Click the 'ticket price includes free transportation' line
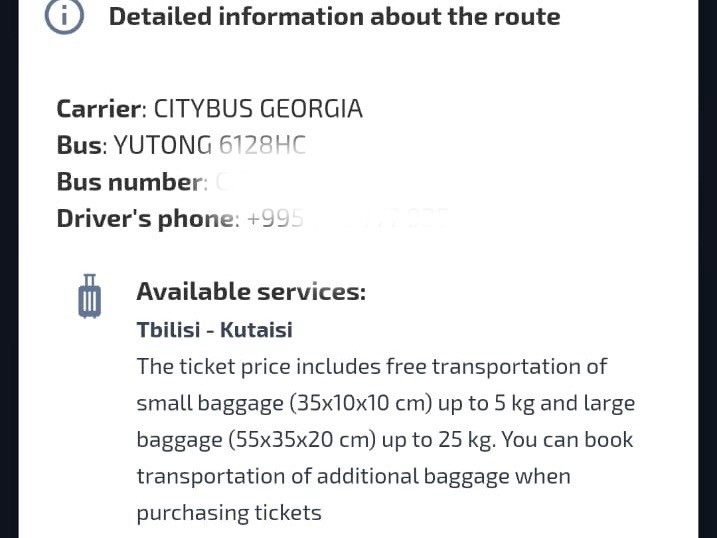The width and height of the screenshot is (717, 538). (371, 366)
